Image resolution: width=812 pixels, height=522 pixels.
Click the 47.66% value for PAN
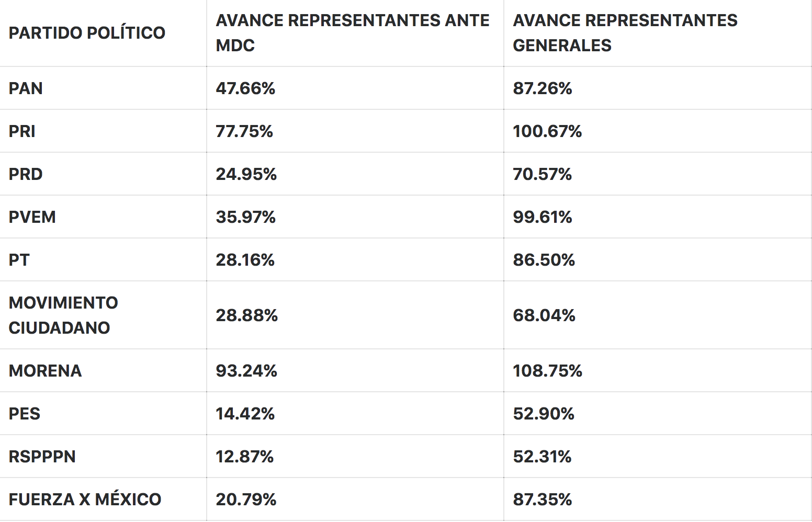click(245, 88)
